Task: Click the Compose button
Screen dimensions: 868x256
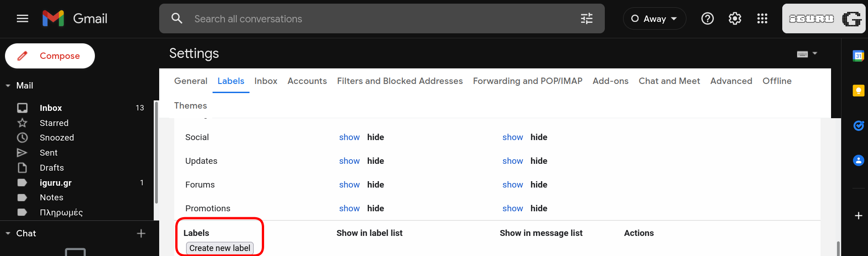Action: point(50,56)
